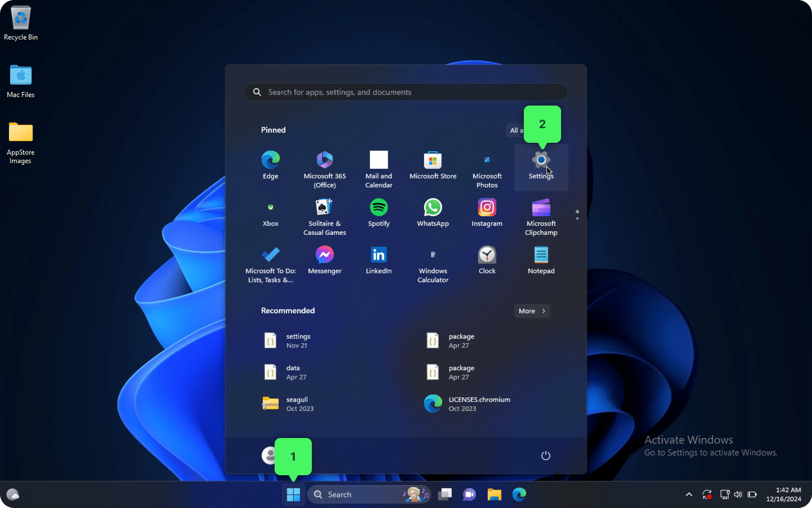Viewport: 812px width, 508px height.
Task: Click the update sync icon in system tray
Action: click(x=707, y=494)
